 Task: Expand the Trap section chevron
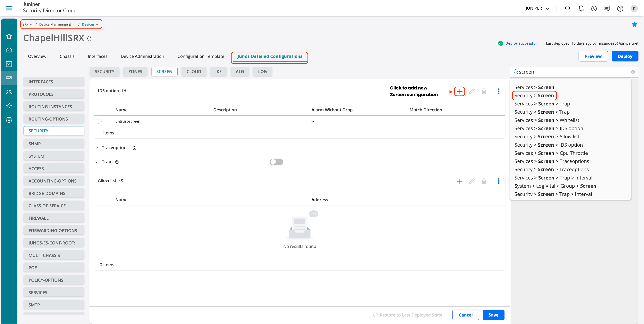point(97,162)
